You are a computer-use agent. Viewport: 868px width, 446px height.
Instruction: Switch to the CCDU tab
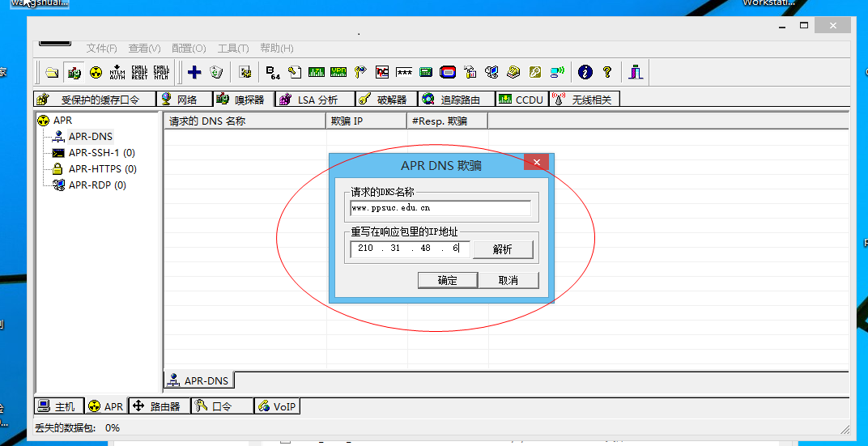click(522, 100)
